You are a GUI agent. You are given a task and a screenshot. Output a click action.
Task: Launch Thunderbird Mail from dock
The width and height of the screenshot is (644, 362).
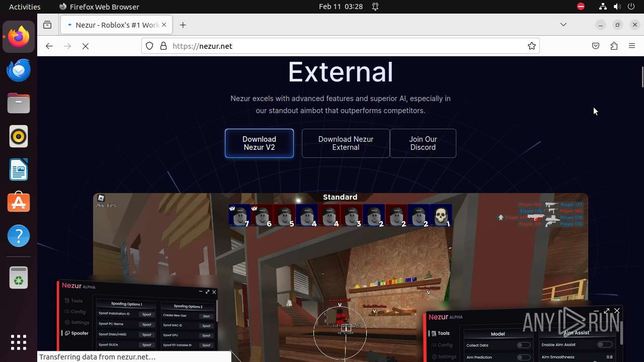point(19,70)
